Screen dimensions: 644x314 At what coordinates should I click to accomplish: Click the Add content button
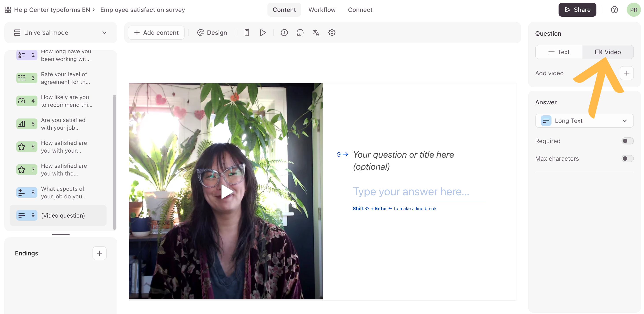[x=156, y=33]
